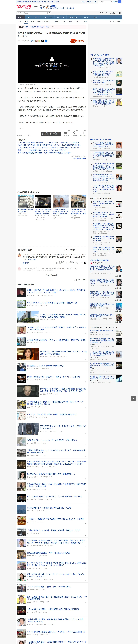
Task: Click コメントを書く button
Action: click(69, 250)
